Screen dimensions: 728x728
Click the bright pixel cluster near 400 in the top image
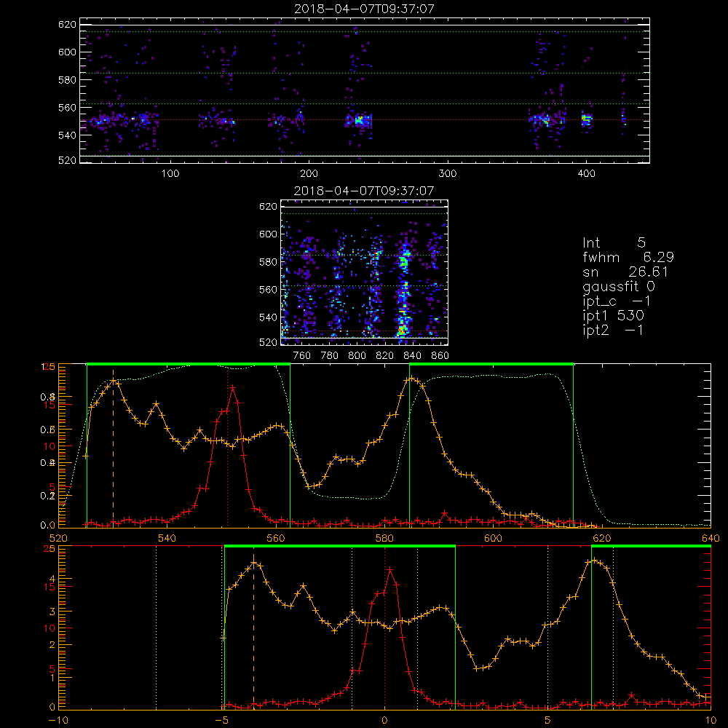point(587,119)
